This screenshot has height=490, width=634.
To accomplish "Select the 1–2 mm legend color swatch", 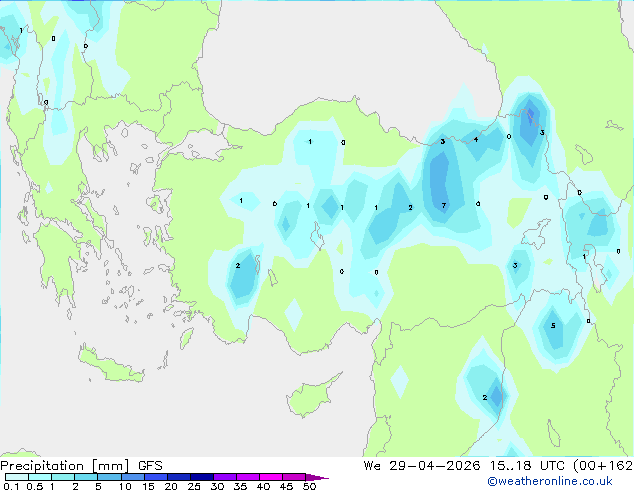I will coord(63,477).
